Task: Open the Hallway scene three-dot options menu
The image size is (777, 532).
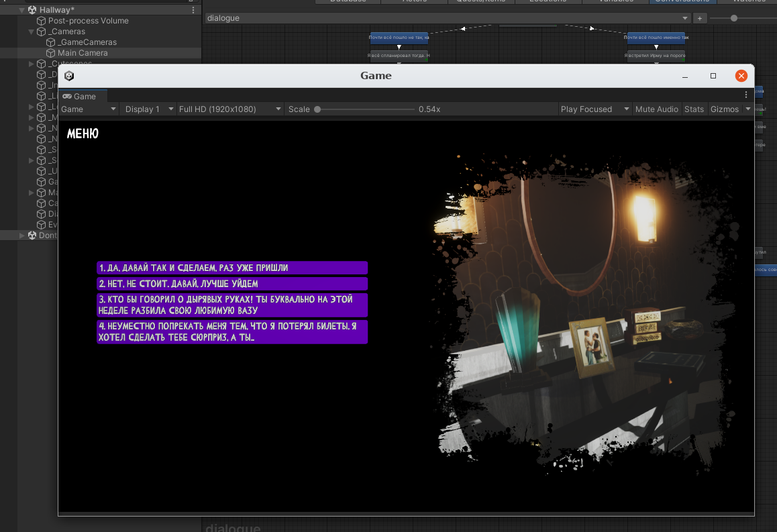Action: tap(194, 10)
